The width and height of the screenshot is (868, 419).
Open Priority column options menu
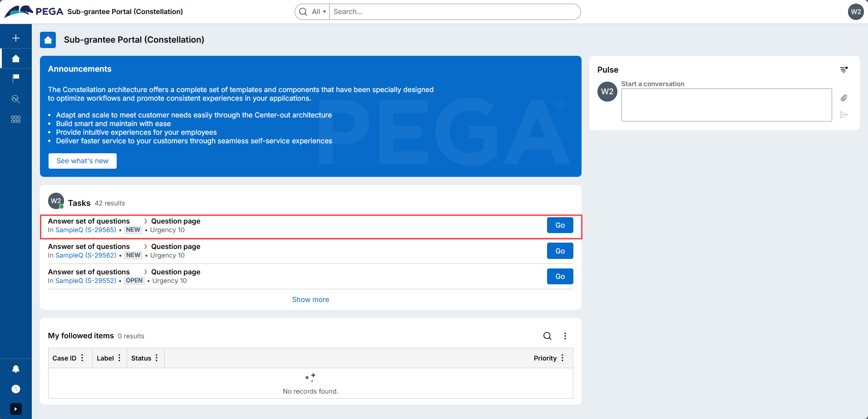(562, 358)
